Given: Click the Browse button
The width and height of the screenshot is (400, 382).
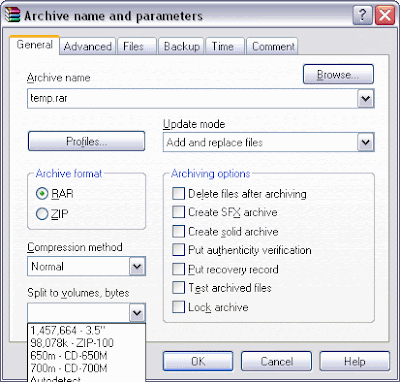Looking at the screenshot, I should pyautogui.click(x=338, y=74).
